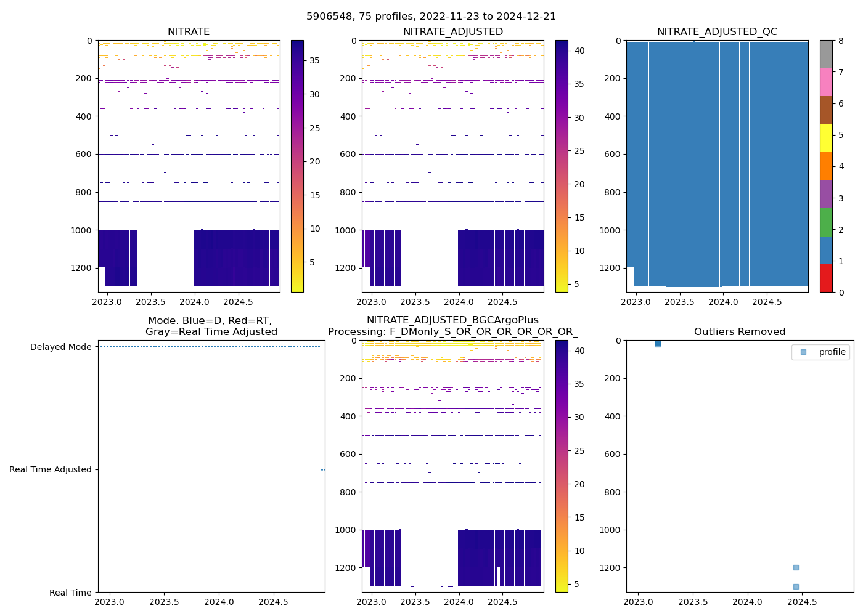Click the outlier marker at depth 1200
Viewport: 863px width, 616px height.
pos(796,567)
